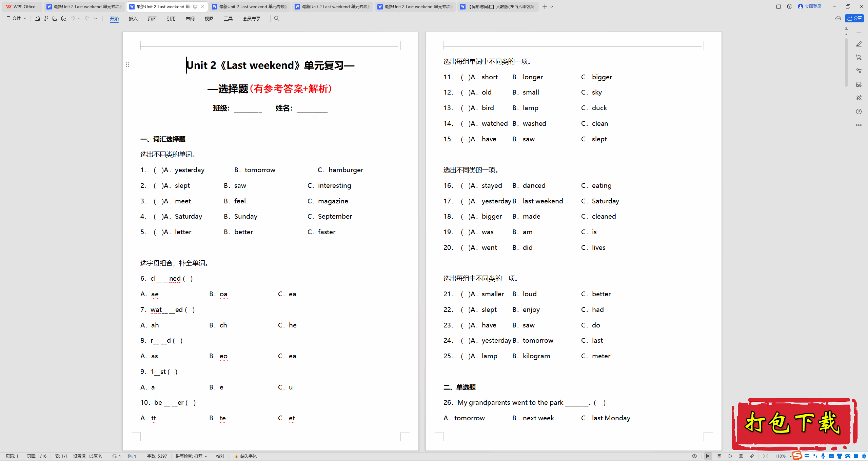
Task: Toggle page layout view button in status bar
Action: point(708,456)
